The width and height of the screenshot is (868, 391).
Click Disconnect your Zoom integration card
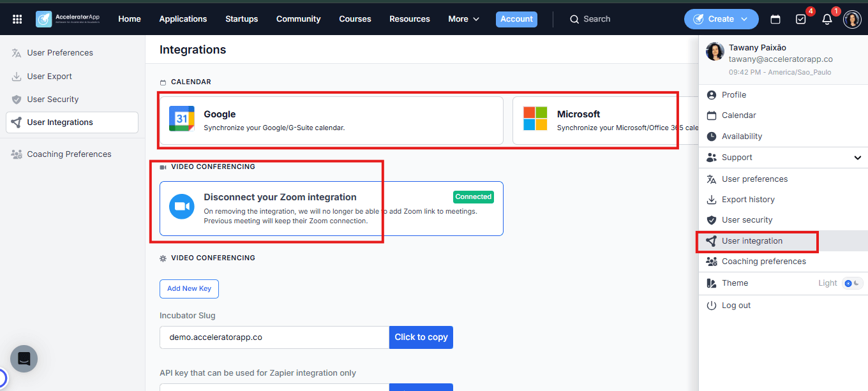tap(331, 209)
